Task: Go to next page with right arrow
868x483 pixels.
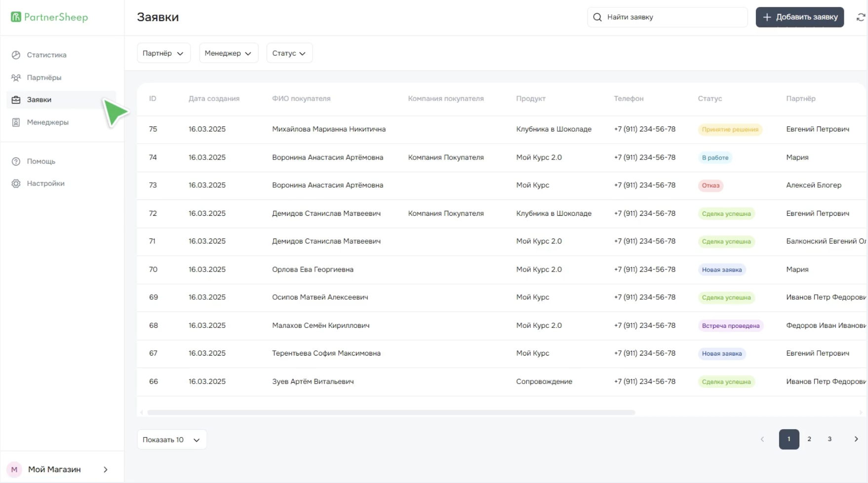Action: pos(856,439)
